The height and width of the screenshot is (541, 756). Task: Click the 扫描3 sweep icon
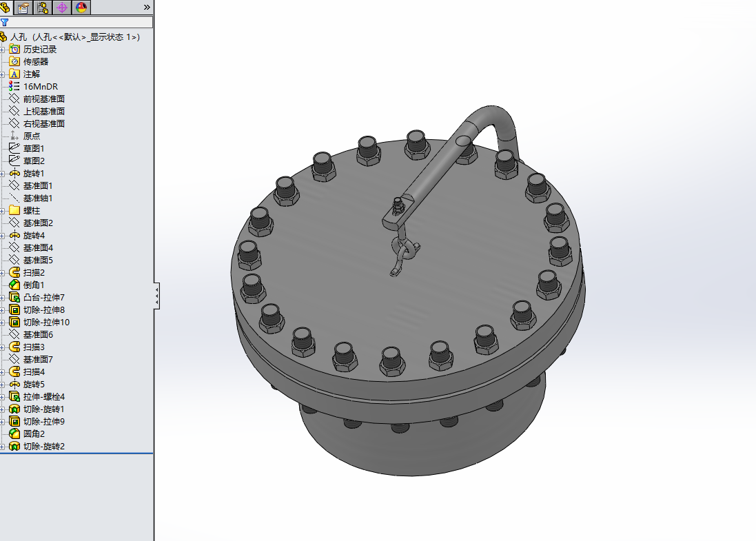coord(14,347)
